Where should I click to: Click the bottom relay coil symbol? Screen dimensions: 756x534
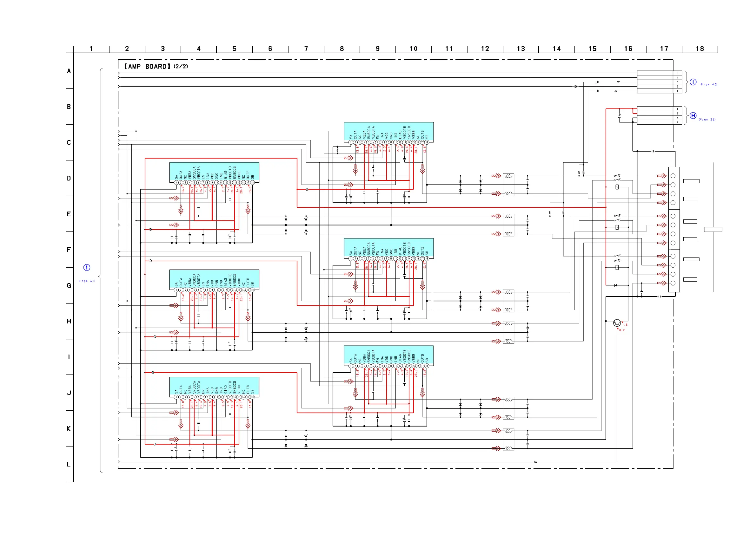pyautogui.click(x=617, y=268)
